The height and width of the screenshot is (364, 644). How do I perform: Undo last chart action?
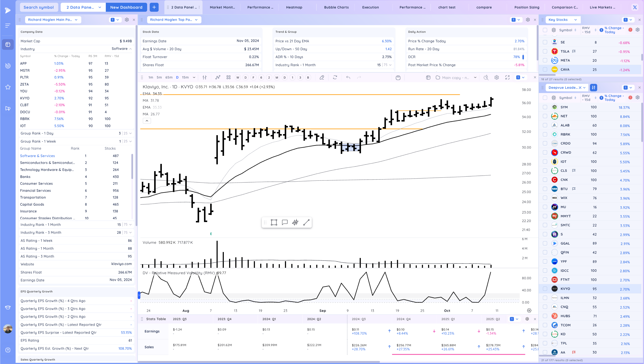tap(348, 78)
